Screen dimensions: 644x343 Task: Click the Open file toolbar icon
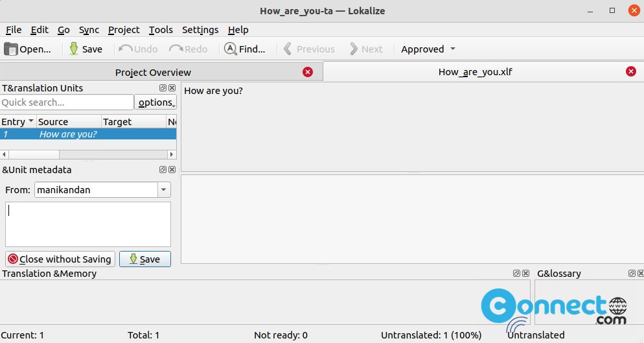coord(10,49)
